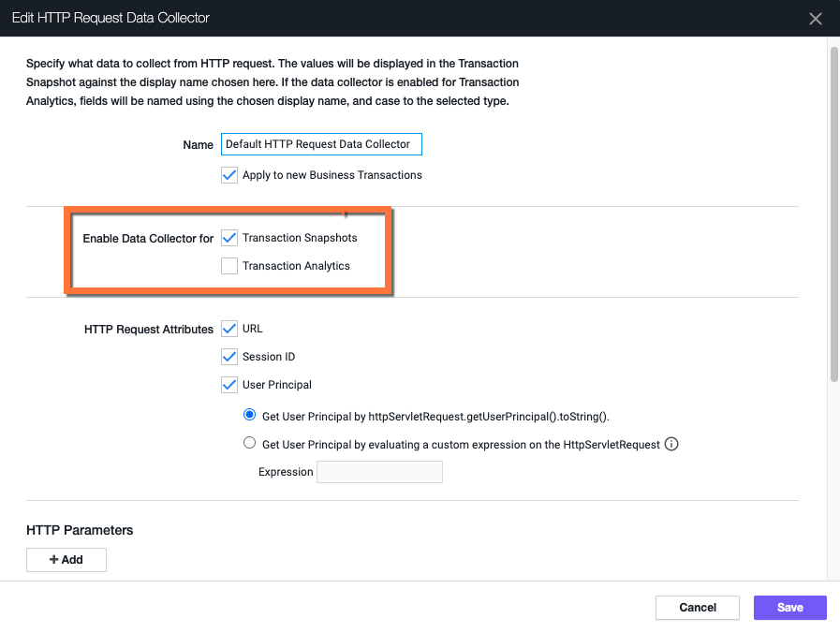This screenshot has width=840, height=633.
Task: Click the Edit HTTP Request Data Collector title
Action: (x=111, y=18)
